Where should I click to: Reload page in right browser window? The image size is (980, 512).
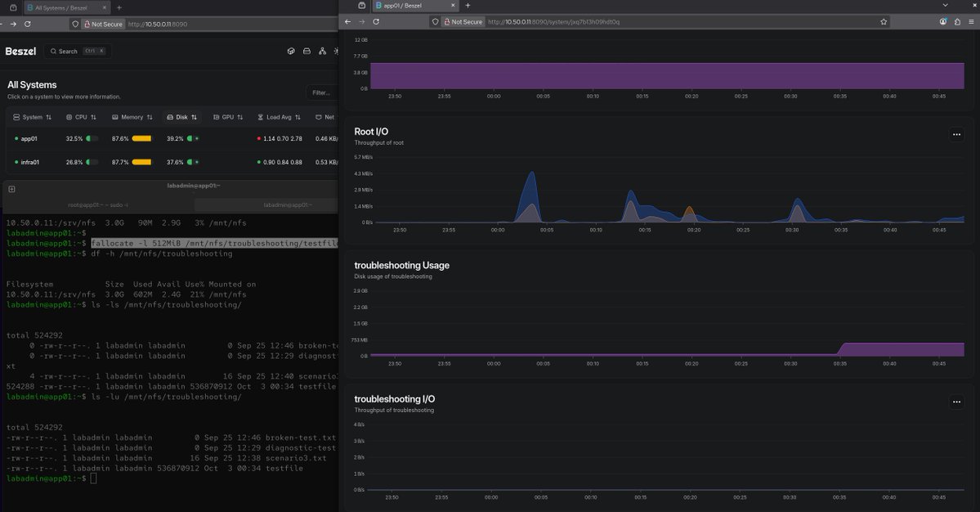tap(376, 21)
